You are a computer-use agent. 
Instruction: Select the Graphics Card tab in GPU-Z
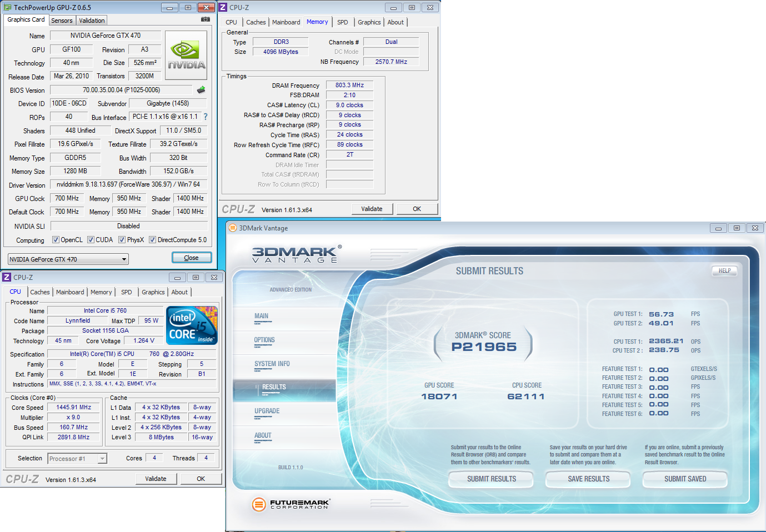26,19
